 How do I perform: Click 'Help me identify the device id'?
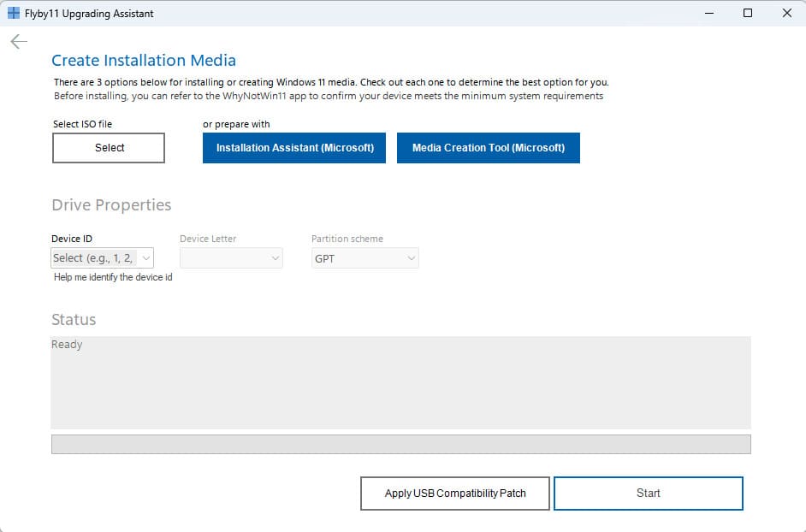pos(113,277)
